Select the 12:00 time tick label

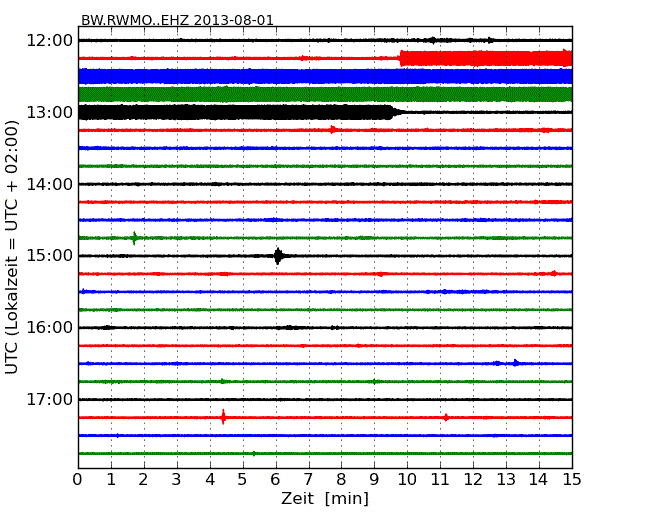pos(50,41)
